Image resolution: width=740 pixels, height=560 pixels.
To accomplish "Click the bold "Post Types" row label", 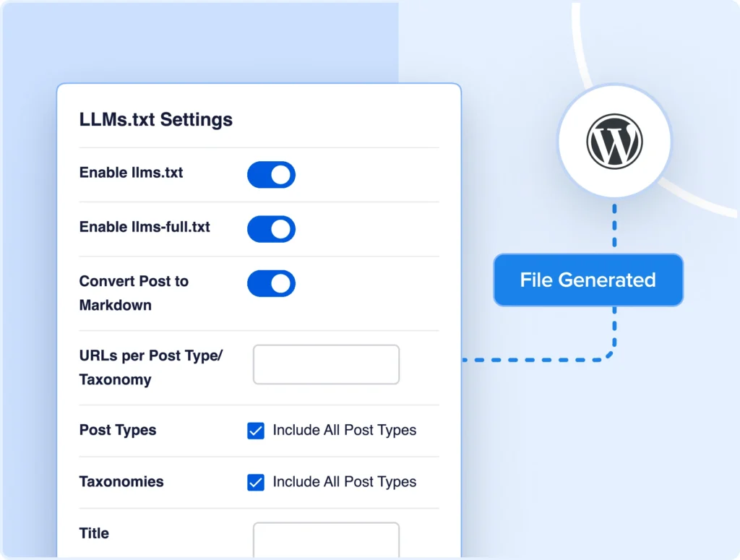I will pyautogui.click(x=117, y=430).
